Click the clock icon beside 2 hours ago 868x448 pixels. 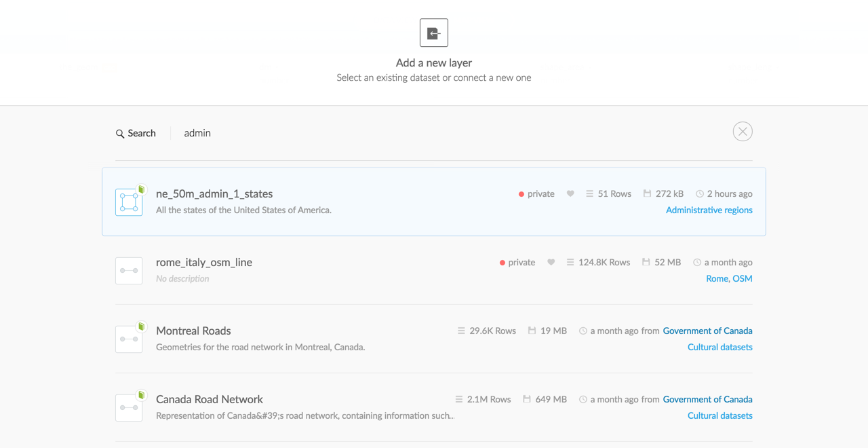698,193
